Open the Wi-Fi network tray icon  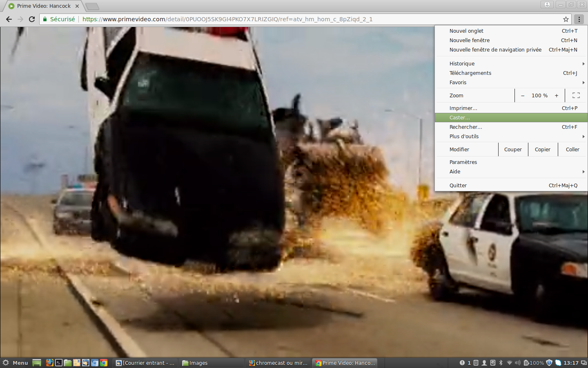(x=510, y=363)
